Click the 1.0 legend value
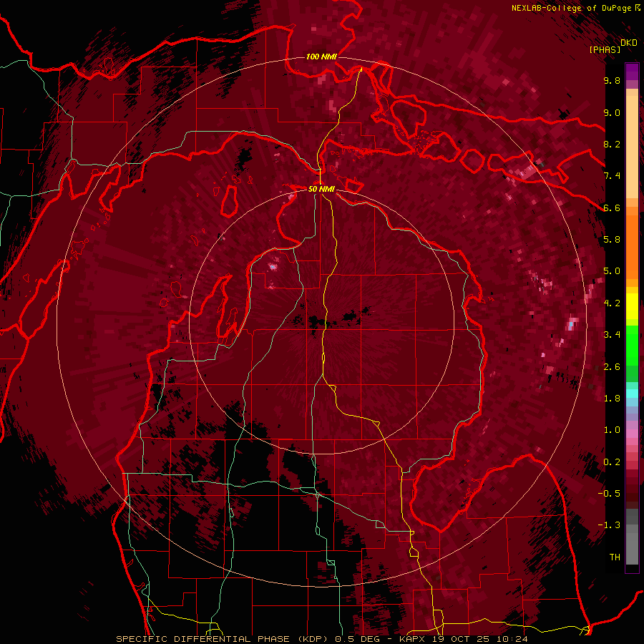The image size is (644, 644). (x=612, y=430)
